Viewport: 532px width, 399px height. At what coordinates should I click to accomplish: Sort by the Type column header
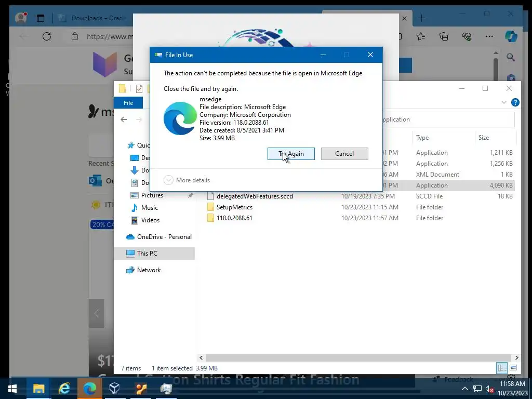click(x=422, y=137)
